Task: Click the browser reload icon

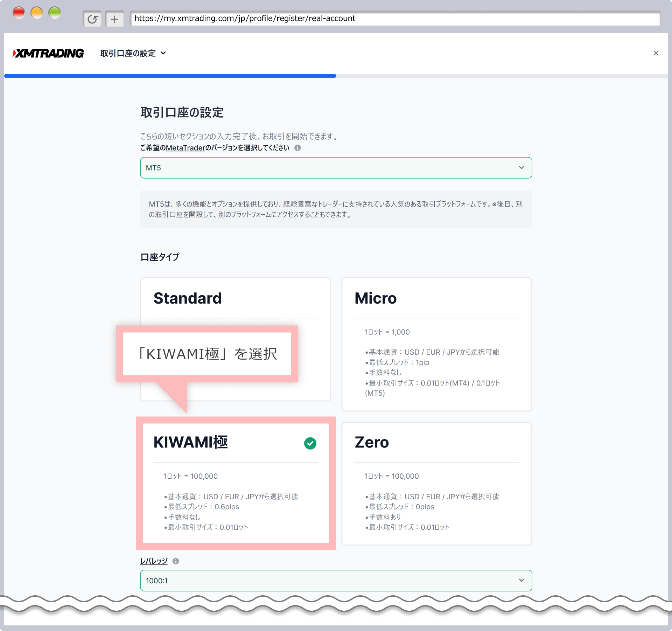Action: (92, 19)
